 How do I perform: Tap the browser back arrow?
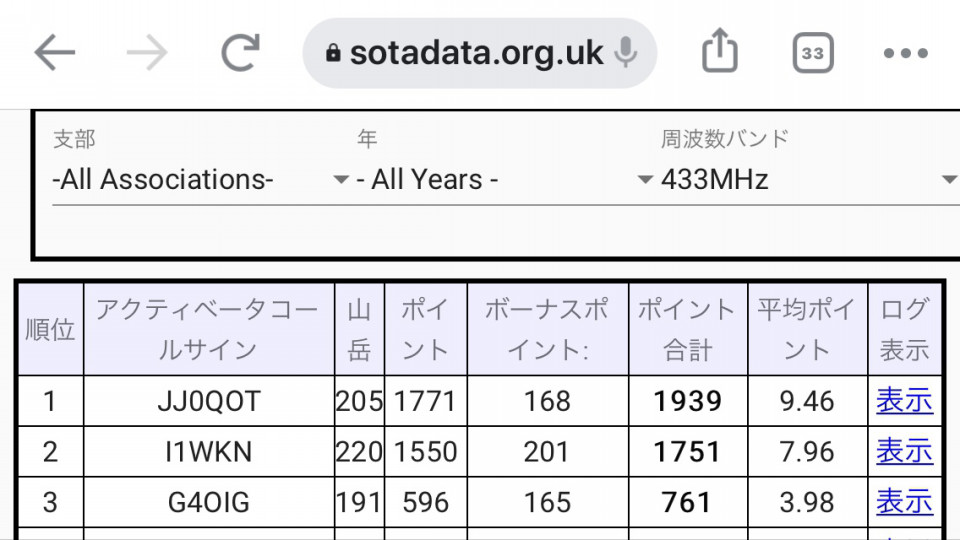(54, 53)
